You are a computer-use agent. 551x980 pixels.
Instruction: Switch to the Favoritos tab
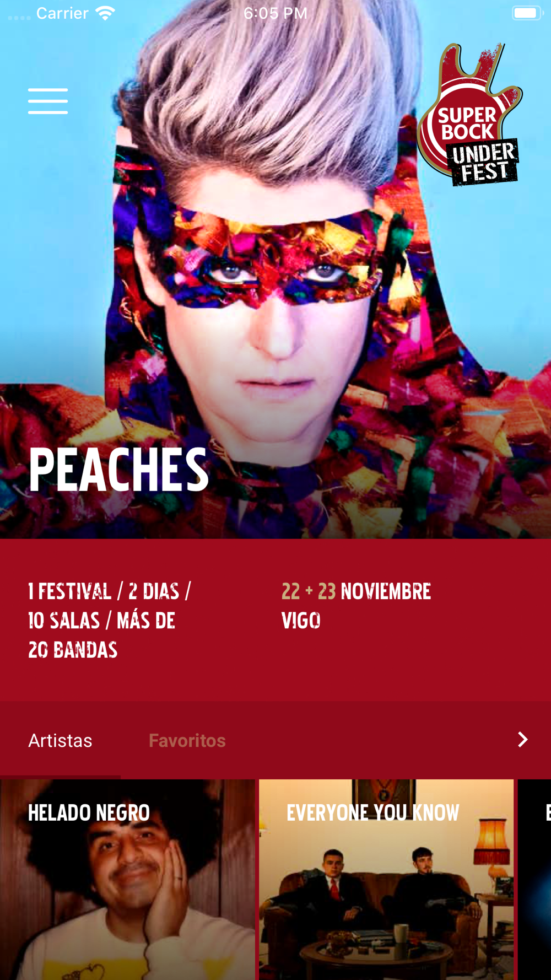(x=187, y=740)
